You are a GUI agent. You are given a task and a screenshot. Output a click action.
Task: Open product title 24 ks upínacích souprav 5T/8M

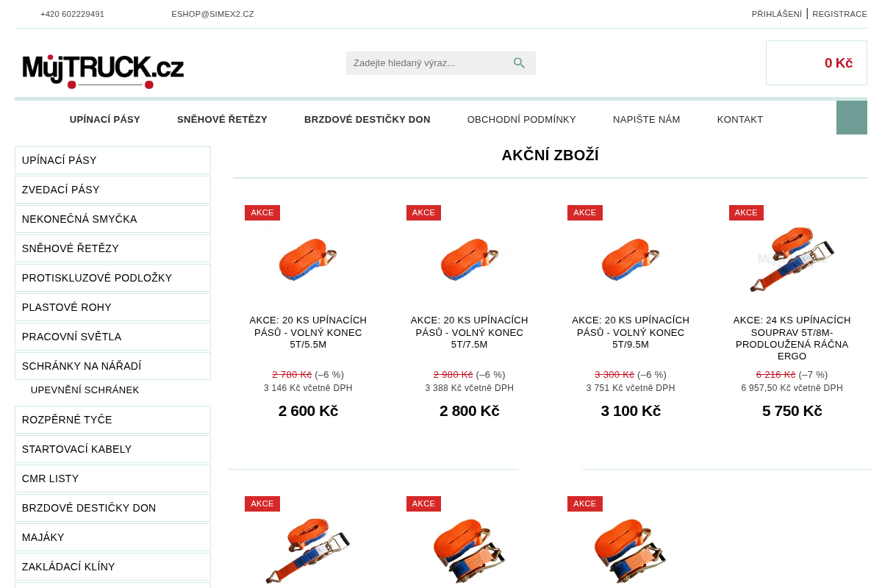(x=792, y=338)
